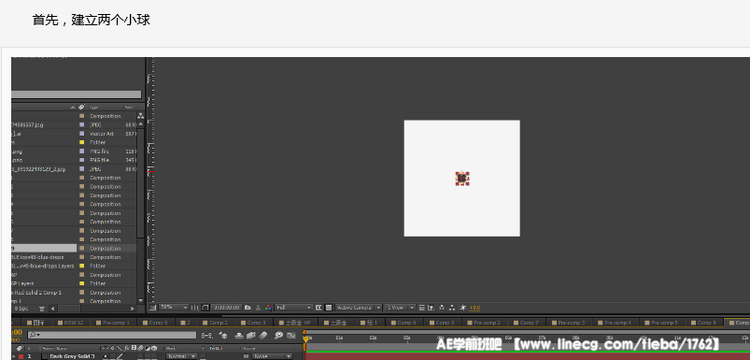Toggle the motion blur enable icon
The image size is (750, 360).
tap(263, 336)
